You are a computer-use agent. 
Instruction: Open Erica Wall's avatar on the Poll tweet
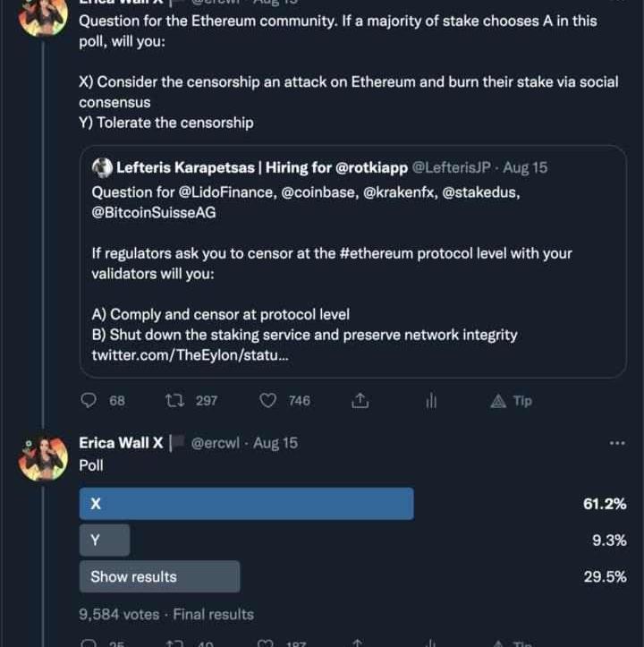coord(43,459)
